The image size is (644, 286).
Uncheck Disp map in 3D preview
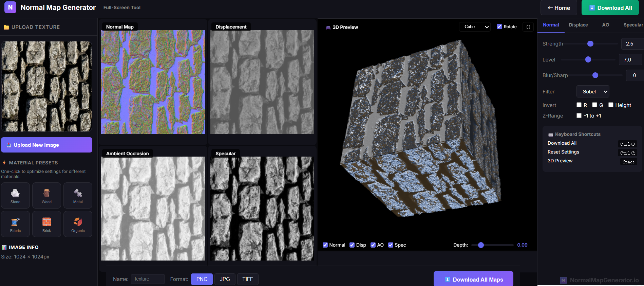(x=352, y=245)
